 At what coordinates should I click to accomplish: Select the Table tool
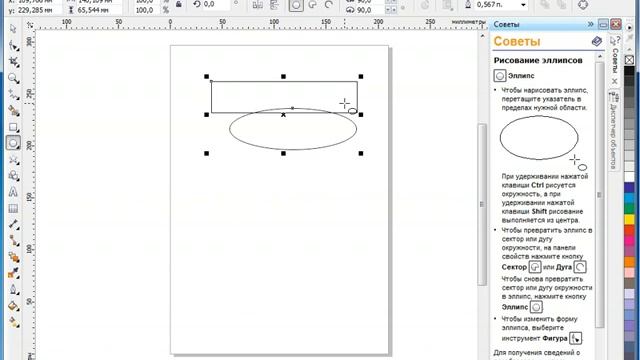[x=13, y=209]
